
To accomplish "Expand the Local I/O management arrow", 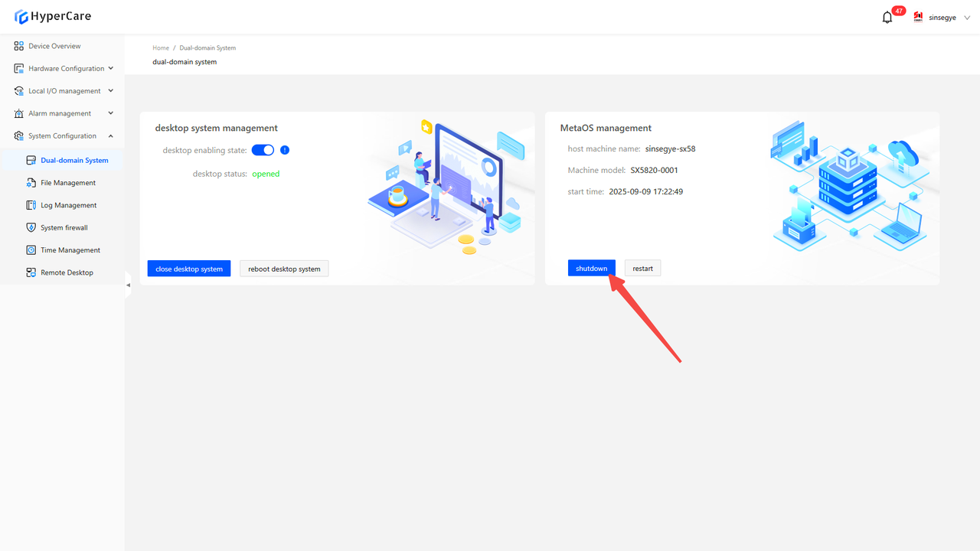I will coord(111,90).
